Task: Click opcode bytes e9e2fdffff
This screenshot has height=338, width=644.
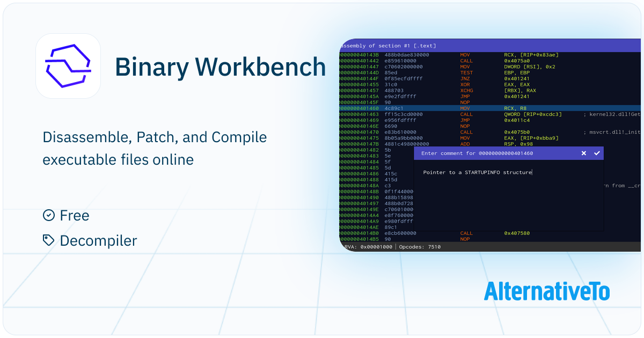Action: [400, 96]
